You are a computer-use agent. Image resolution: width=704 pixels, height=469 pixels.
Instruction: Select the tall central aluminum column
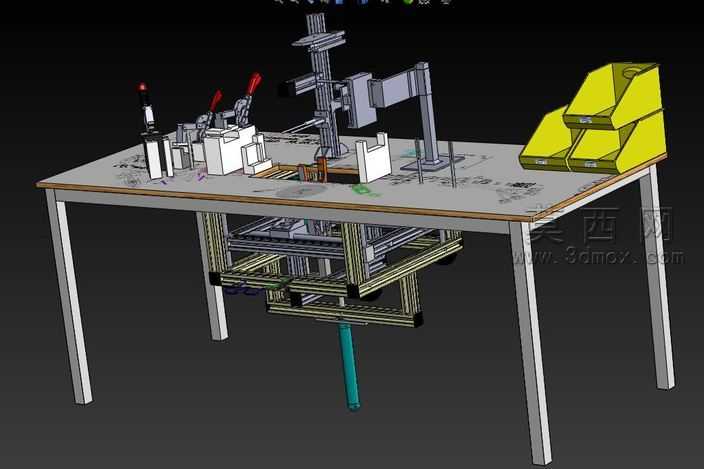324,85
